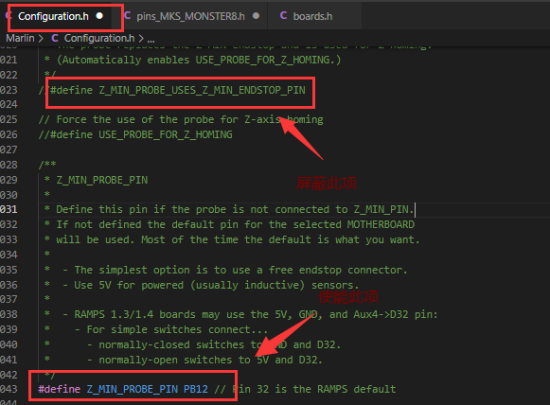Click C file icon on boards.h tab
The height and width of the screenshot is (405, 550).
283,16
